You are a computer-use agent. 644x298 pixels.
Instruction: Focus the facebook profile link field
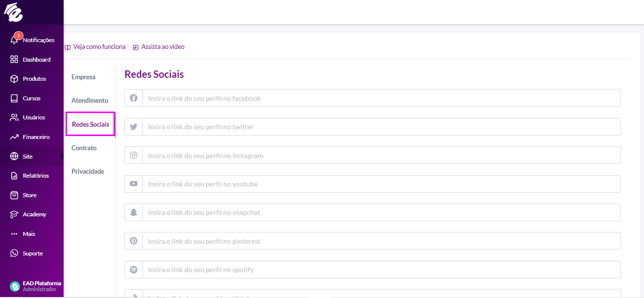tap(382, 98)
